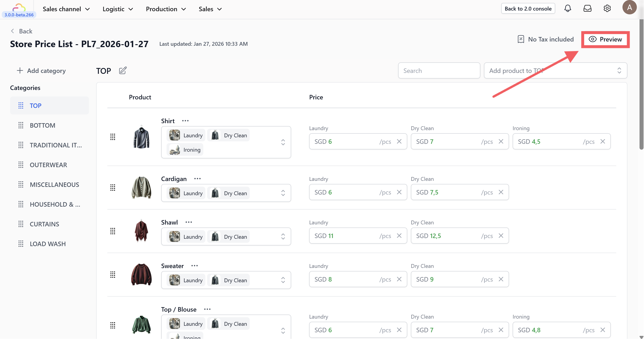Expand the Shirt services selector

click(283, 142)
